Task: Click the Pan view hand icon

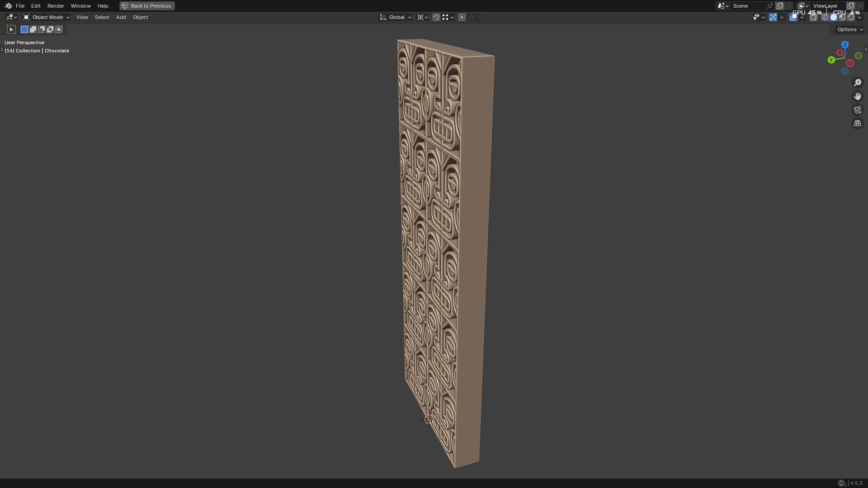Action: click(x=858, y=96)
